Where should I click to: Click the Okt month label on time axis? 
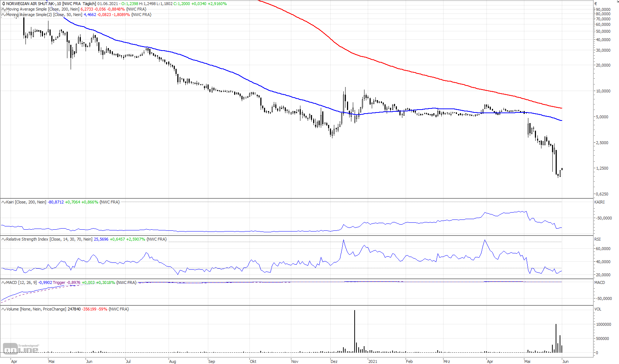tap(253, 361)
